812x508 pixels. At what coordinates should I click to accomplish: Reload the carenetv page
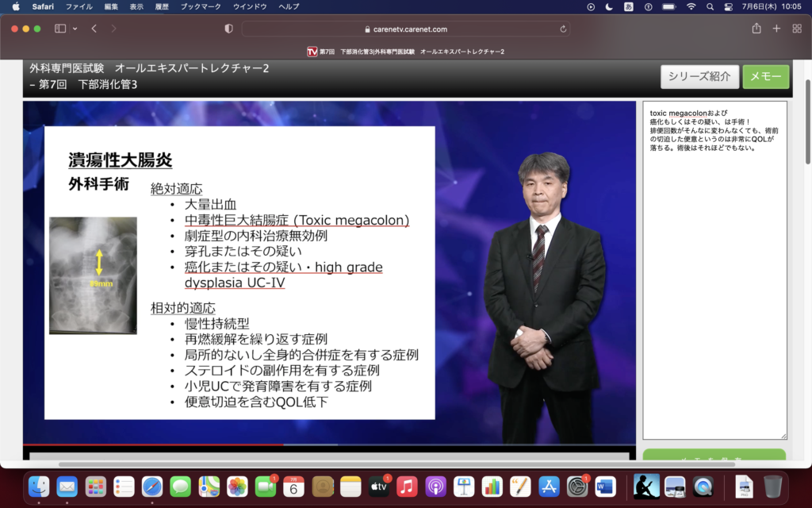click(563, 29)
